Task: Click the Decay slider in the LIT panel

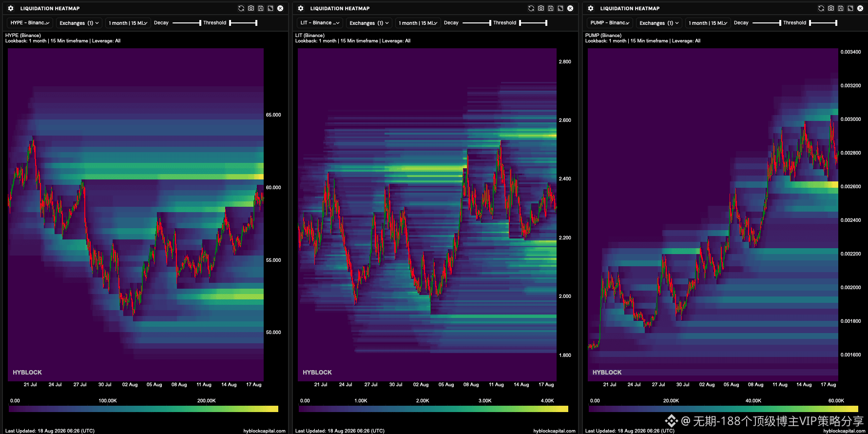Action: click(477, 23)
